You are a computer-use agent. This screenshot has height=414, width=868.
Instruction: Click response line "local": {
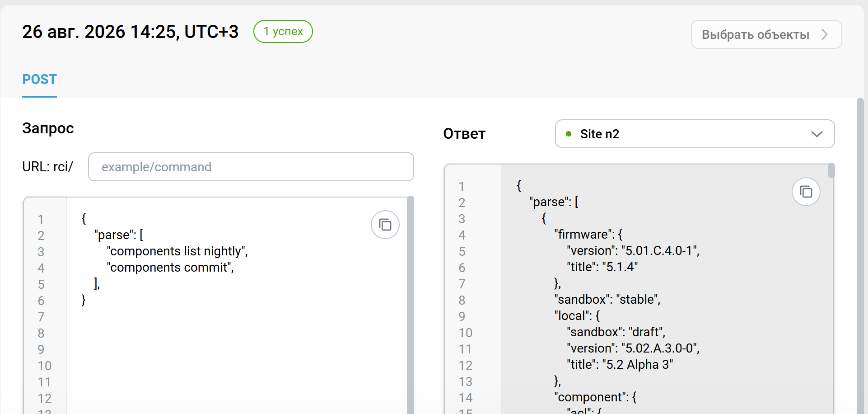577,316
